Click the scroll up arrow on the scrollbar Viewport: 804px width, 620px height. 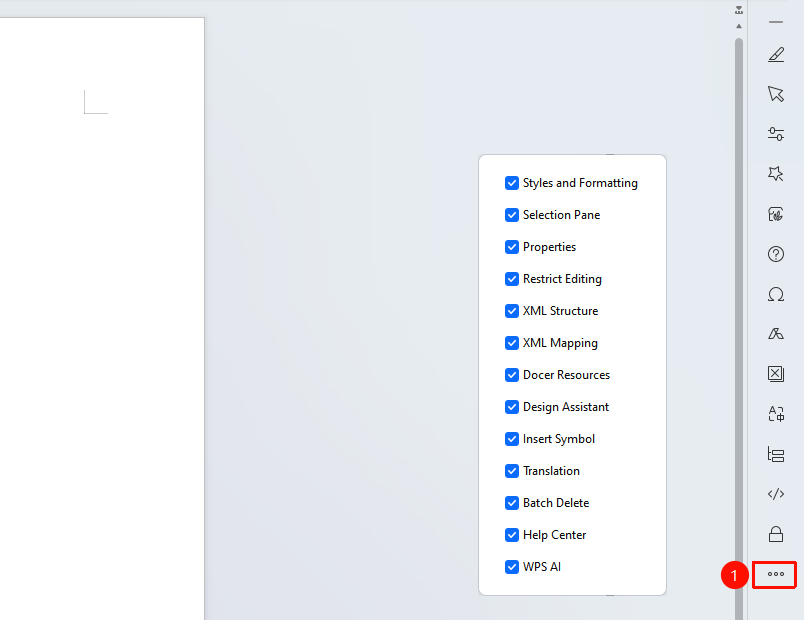(739, 26)
